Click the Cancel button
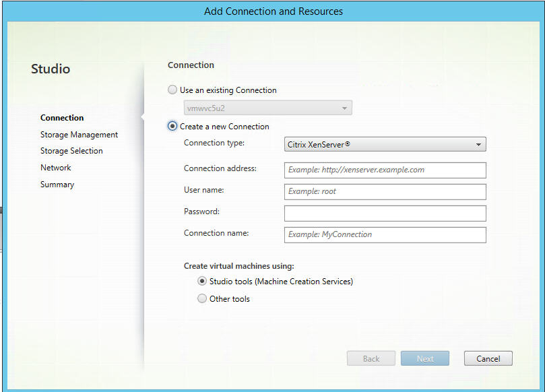Image resolution: width=545 pixels, height=392 pixels. pos(488,358)
